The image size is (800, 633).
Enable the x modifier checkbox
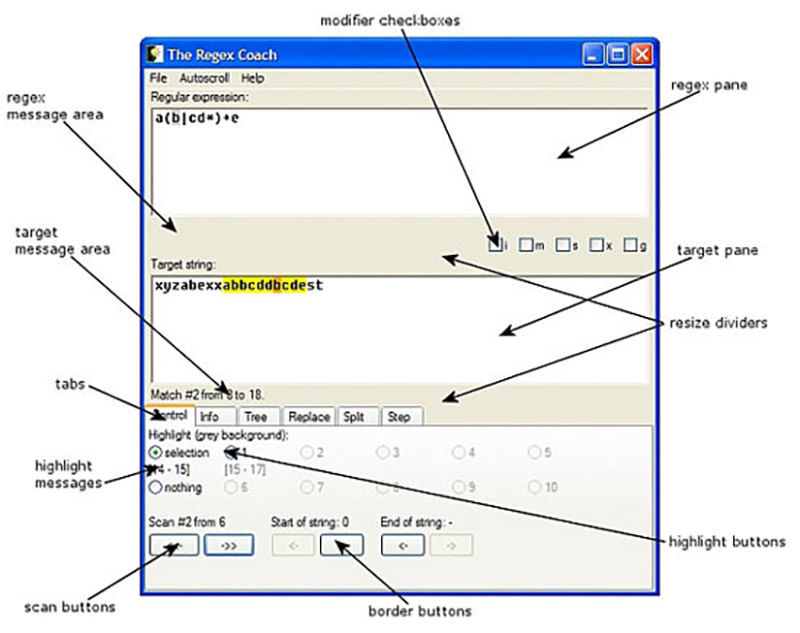595,245
